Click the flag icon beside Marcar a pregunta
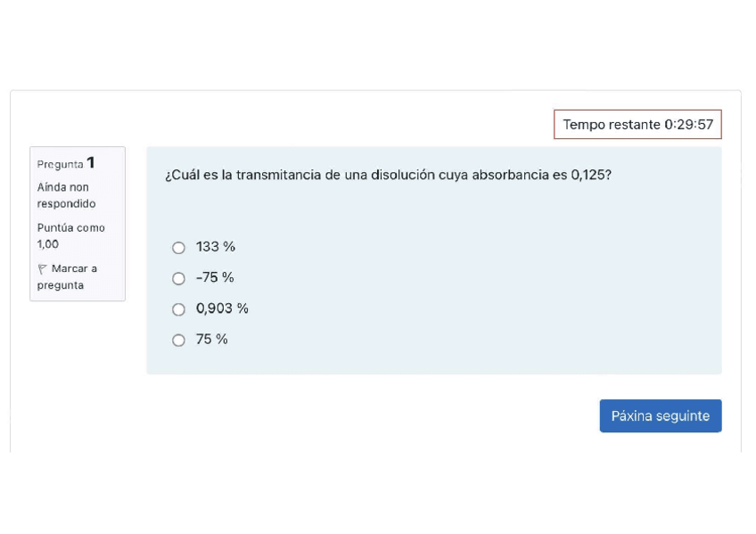Image resolution: width=756 pixels, height=534 pixels. (43, 268)
